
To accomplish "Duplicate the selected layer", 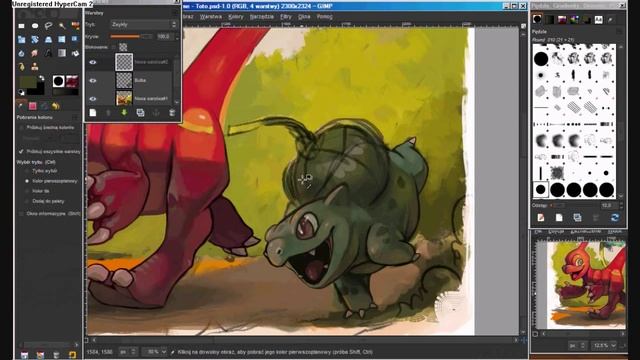I will tap(140, 113).
